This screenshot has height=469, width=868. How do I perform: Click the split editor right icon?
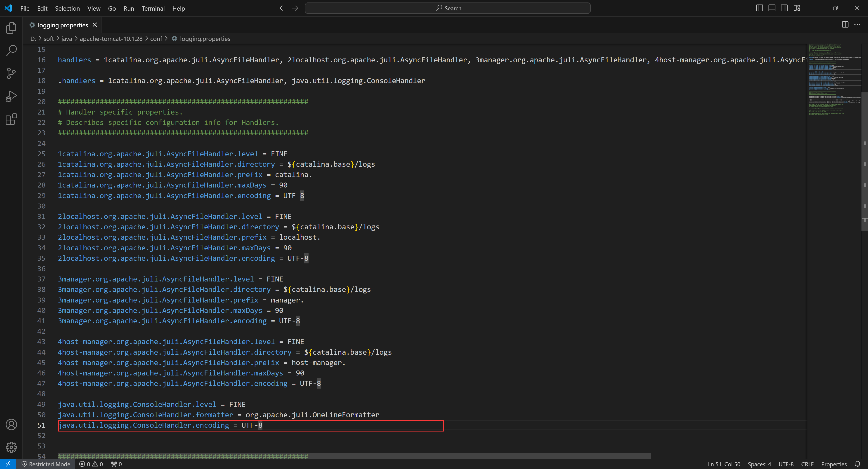click(x=845, y=25)
